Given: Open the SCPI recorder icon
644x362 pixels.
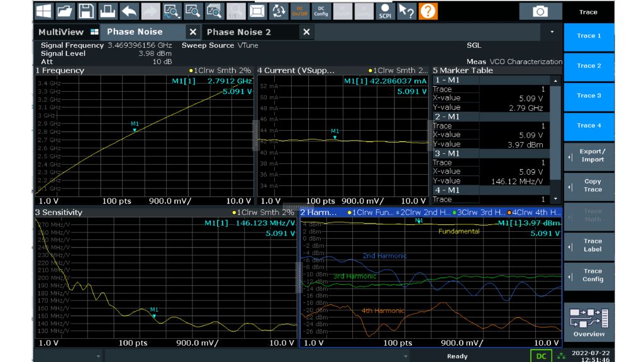Looking at the screenshot, I should (384, 11).
